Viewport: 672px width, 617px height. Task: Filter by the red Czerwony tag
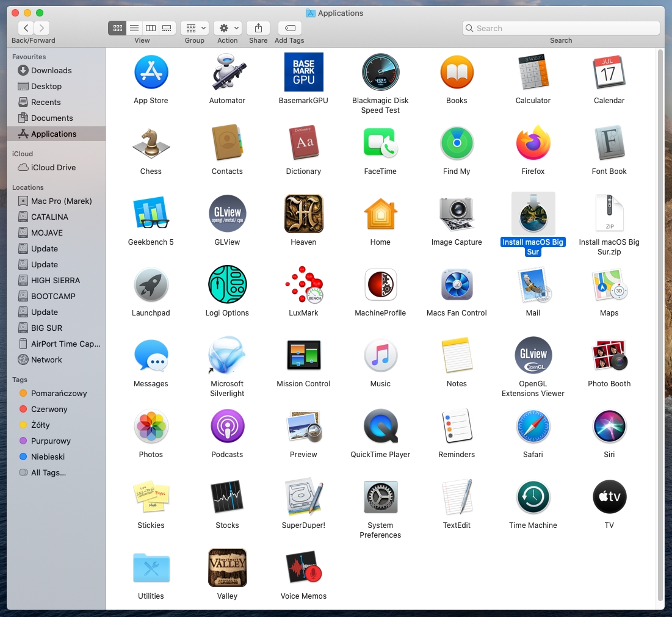pos(57,409)
